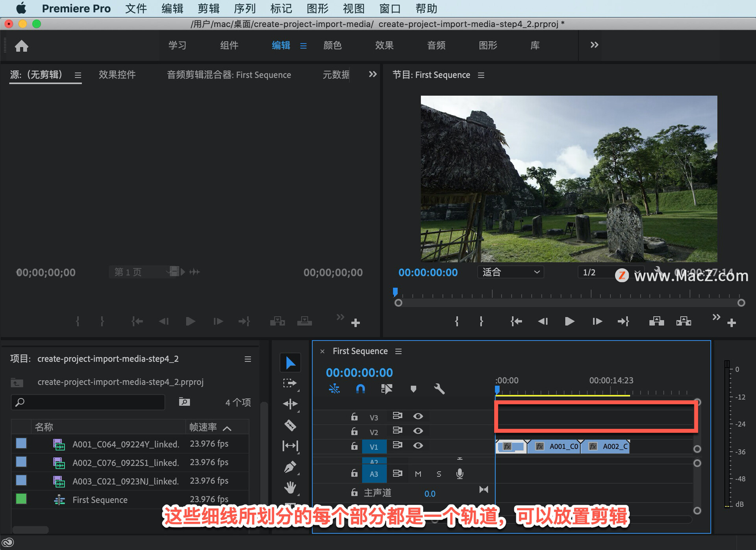This screenshot has height=550, width=756.
Task: Click A3 voice-over record microphone
Action: click(x=460, y=474)
